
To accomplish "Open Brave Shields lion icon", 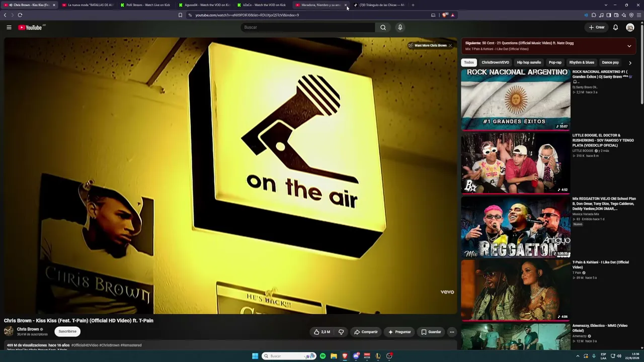I will pyautogui.click(x=445, y=15).
